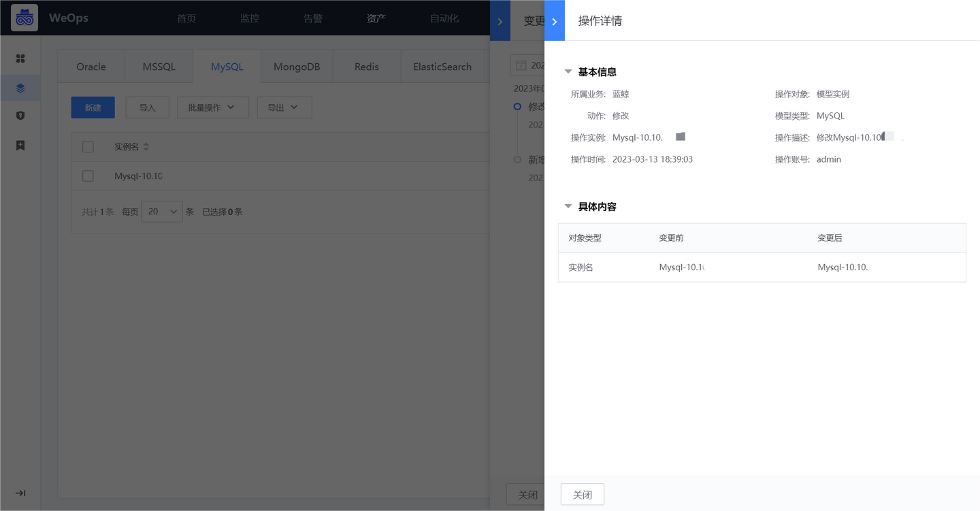Open 告警 in top navigation
The height and width of the screenshot is (511, 980).
(313, 18)
